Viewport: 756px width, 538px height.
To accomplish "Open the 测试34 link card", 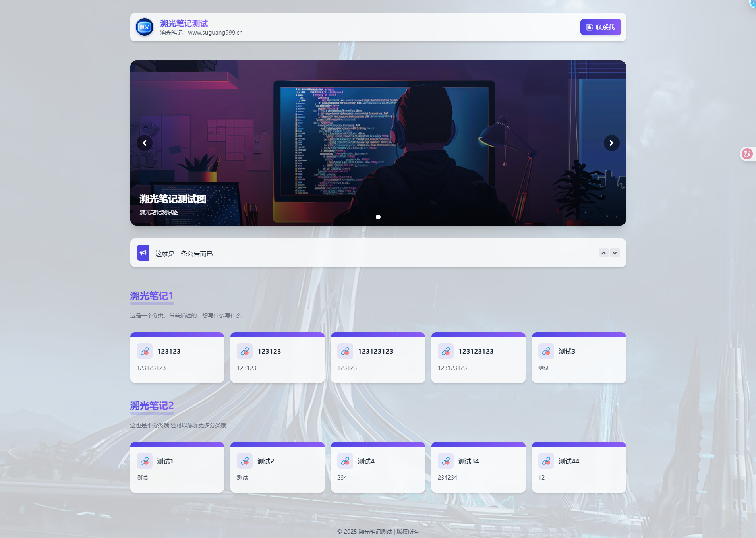I will 478,468.
